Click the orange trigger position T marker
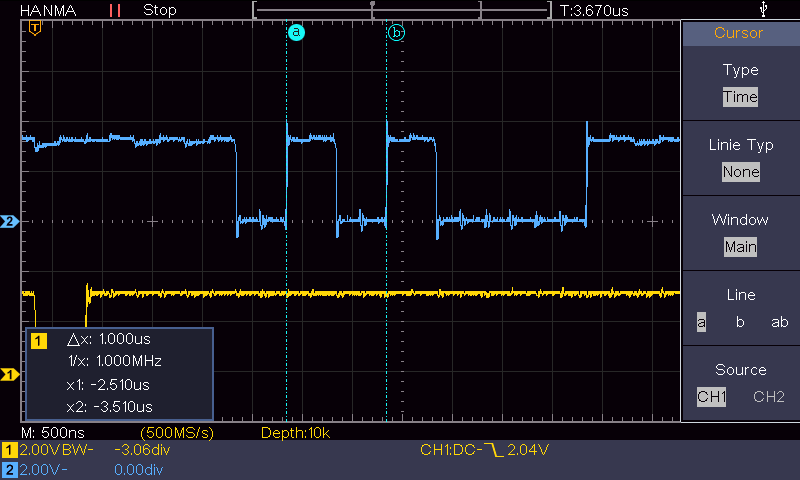 (35, 28)
